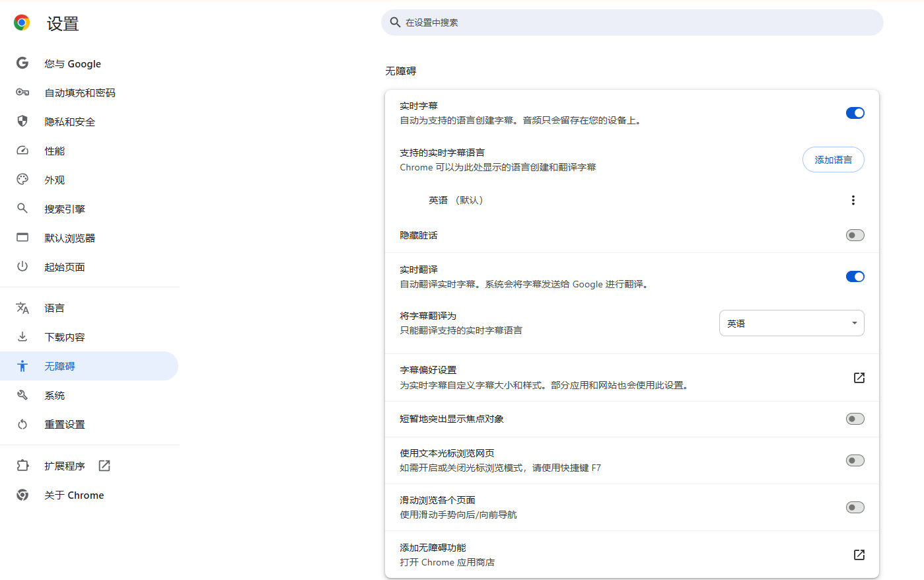The height and width of the screenshot is (580, 924).
Task: Click the accessibility figure icon for 无障碍
Action: pyautogui.click(x=22, y=366)
